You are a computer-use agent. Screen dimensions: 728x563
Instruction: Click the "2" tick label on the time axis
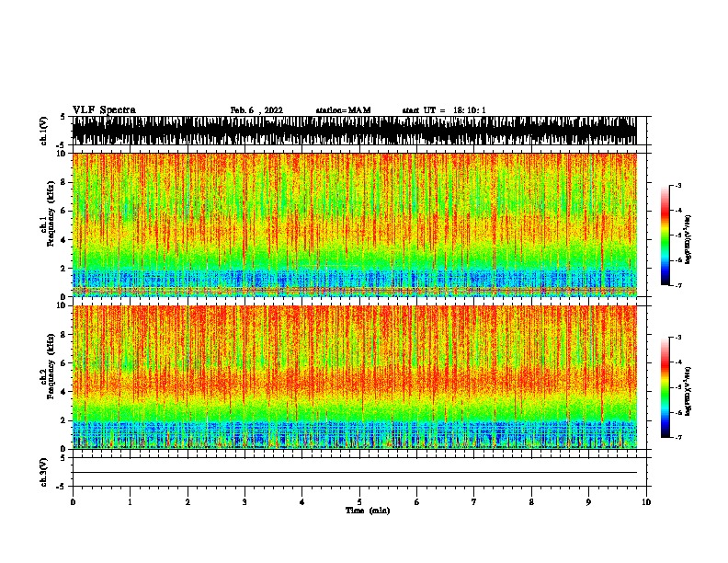click(188, 502)
